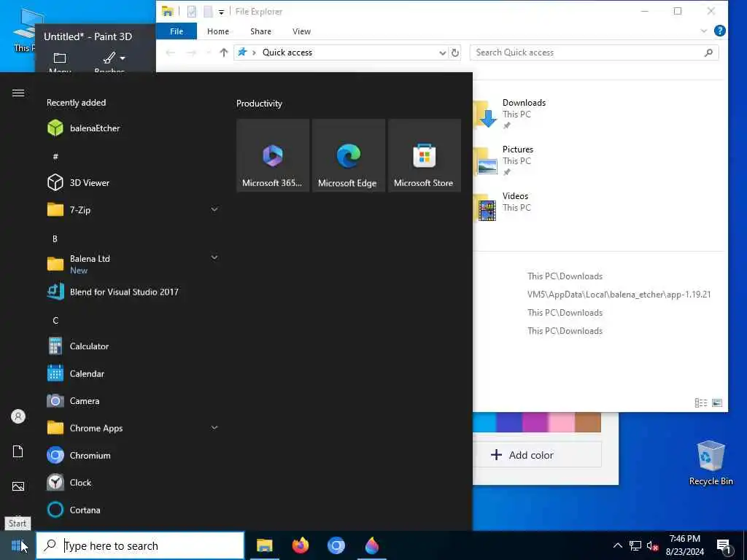Open the Microsoft Edge tile
747x560 pixels.
pos(348,156)
